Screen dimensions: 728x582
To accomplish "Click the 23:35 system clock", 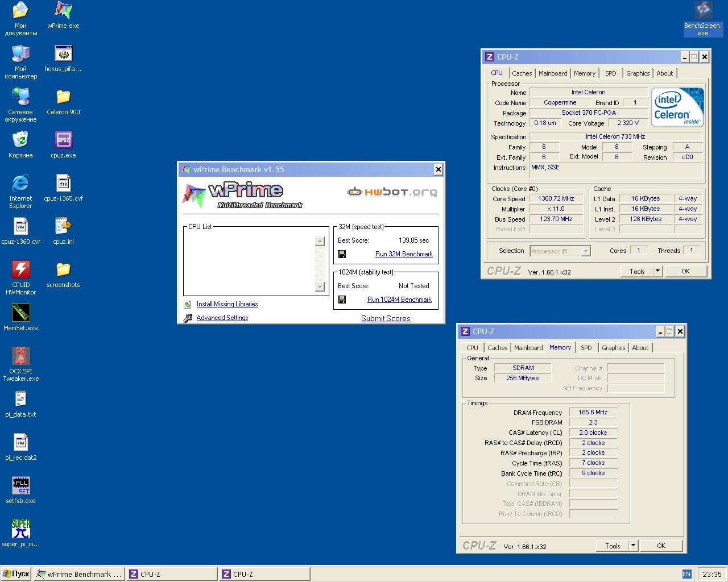I will (x=712, y=574).
